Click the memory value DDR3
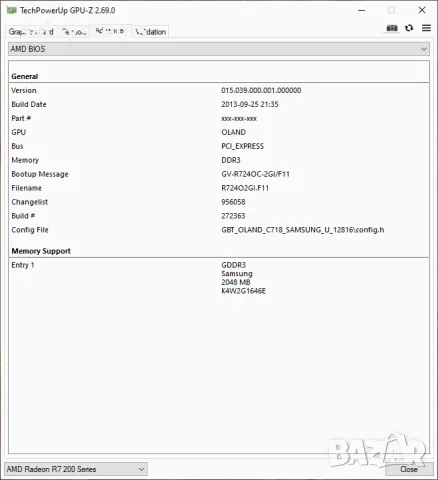This screenshot has height=480, width=438. tap(231, 160)
